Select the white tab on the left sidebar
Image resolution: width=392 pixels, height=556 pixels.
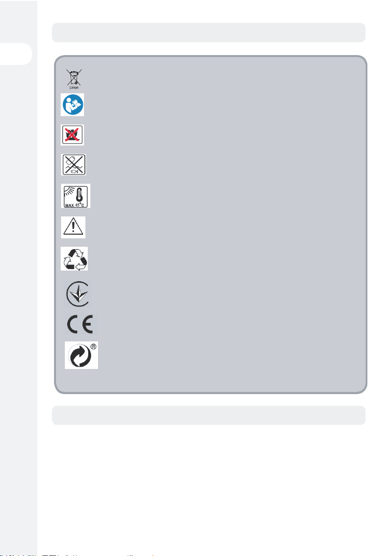click(16, 54)
